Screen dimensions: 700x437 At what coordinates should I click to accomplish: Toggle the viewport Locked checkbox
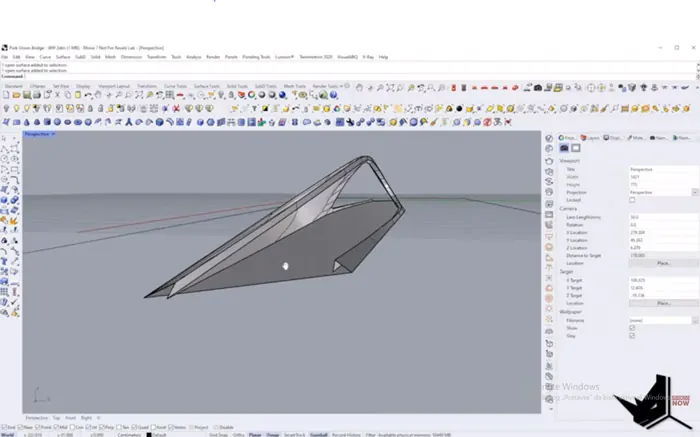[x=632, y=200]
